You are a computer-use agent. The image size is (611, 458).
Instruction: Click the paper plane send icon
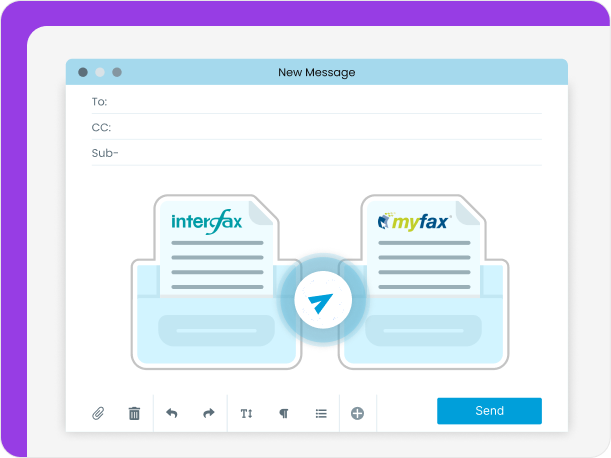click(323, 300)
